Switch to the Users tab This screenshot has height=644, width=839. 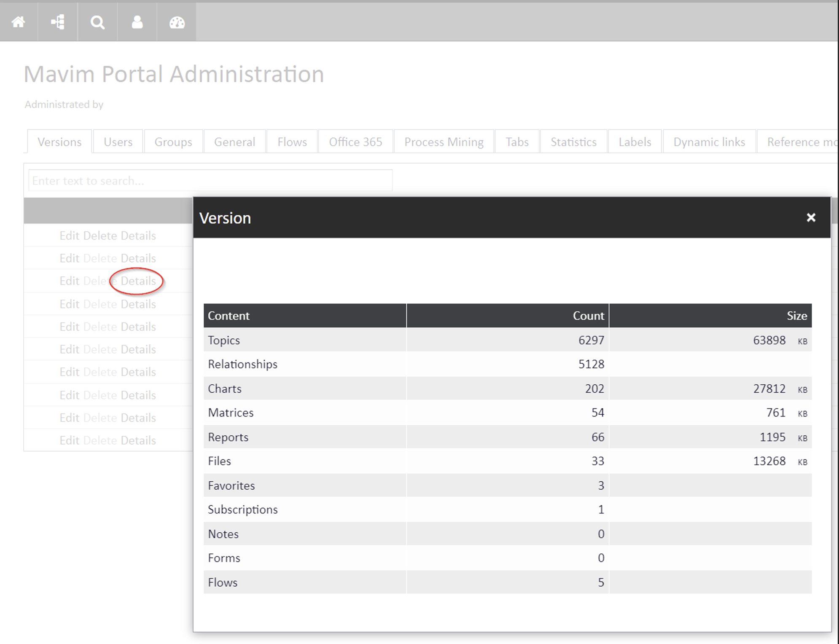pyautogui.click(x=118, y=142)
